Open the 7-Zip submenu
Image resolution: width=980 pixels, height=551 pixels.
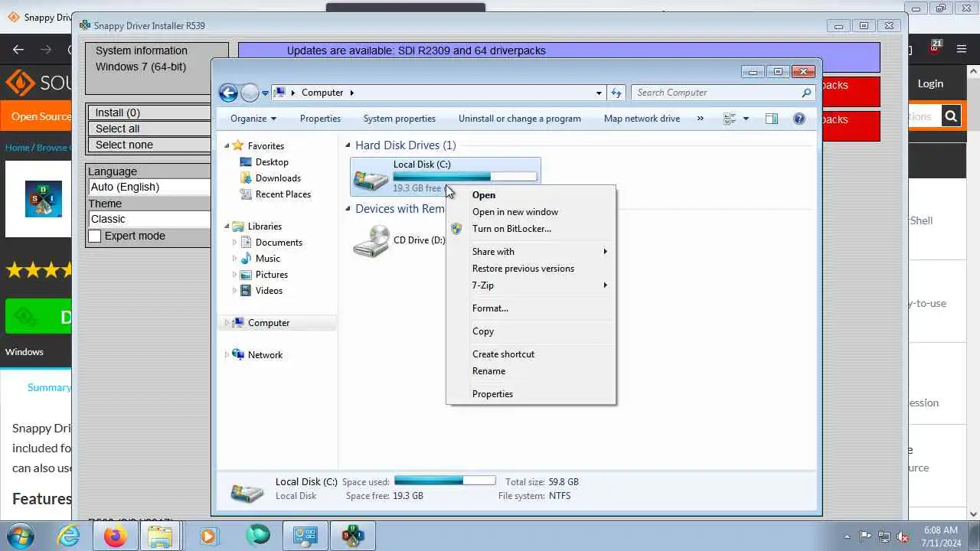(531, 285)
